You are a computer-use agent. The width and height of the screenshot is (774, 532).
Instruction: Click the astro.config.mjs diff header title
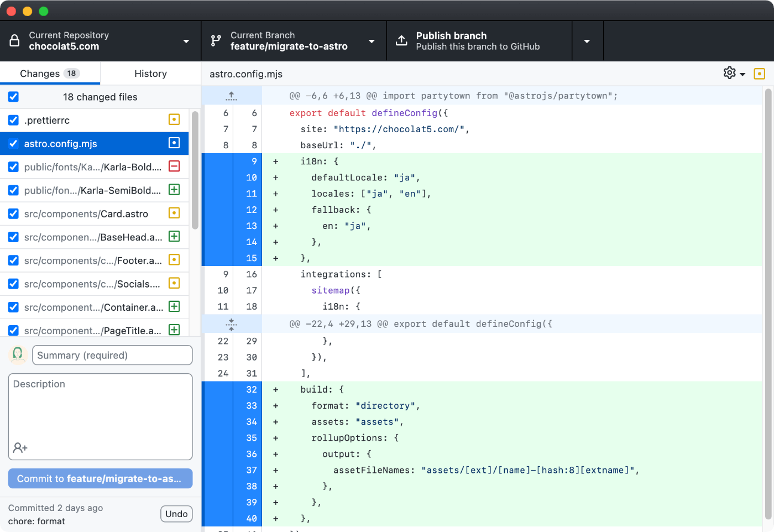click(246, 74)
